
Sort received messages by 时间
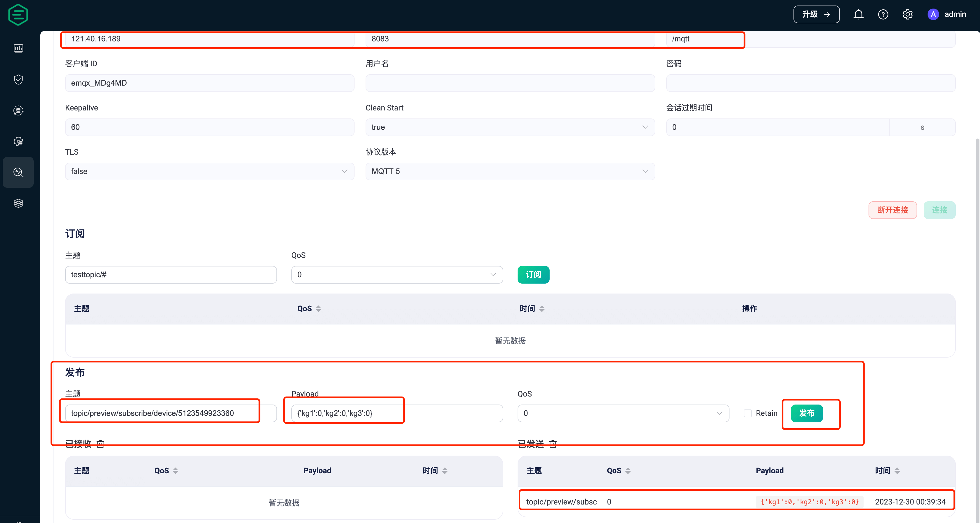(x=445, y=471)
